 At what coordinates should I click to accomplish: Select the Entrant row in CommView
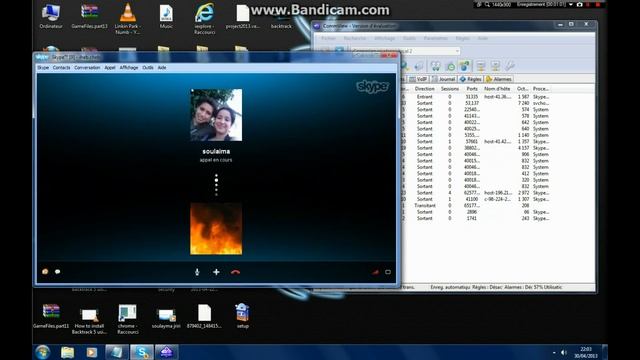click(476, 97)
